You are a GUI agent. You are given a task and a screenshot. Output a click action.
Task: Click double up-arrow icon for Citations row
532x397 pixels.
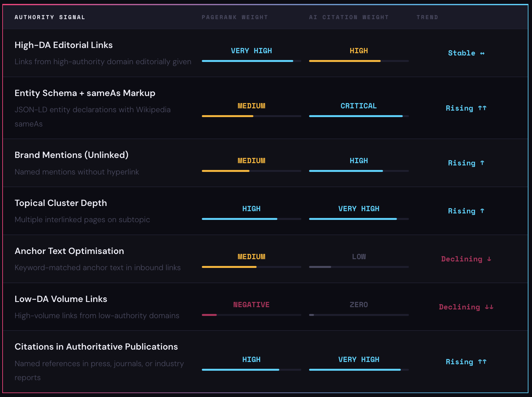[x=482, y=362]
